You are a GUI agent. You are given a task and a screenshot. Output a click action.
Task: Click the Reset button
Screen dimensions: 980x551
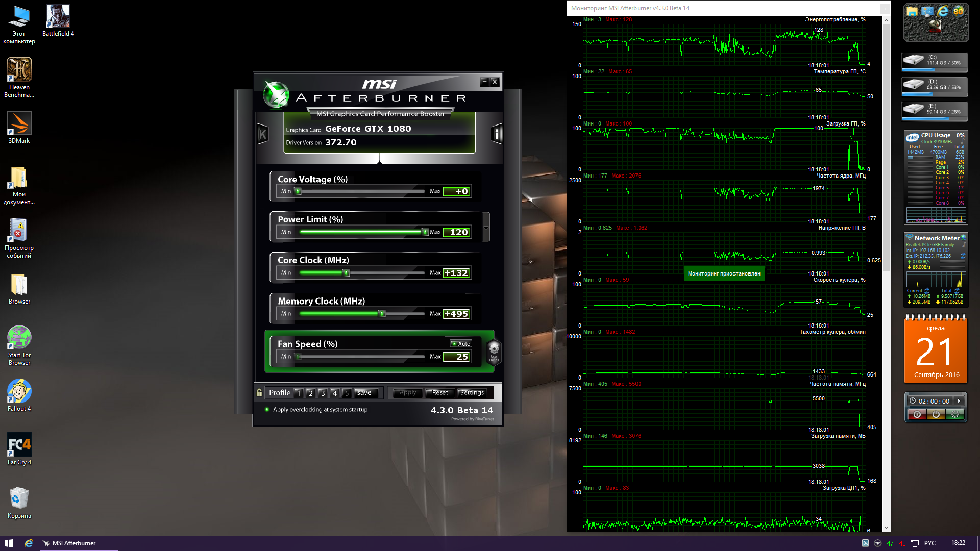[x=439, y=393]
